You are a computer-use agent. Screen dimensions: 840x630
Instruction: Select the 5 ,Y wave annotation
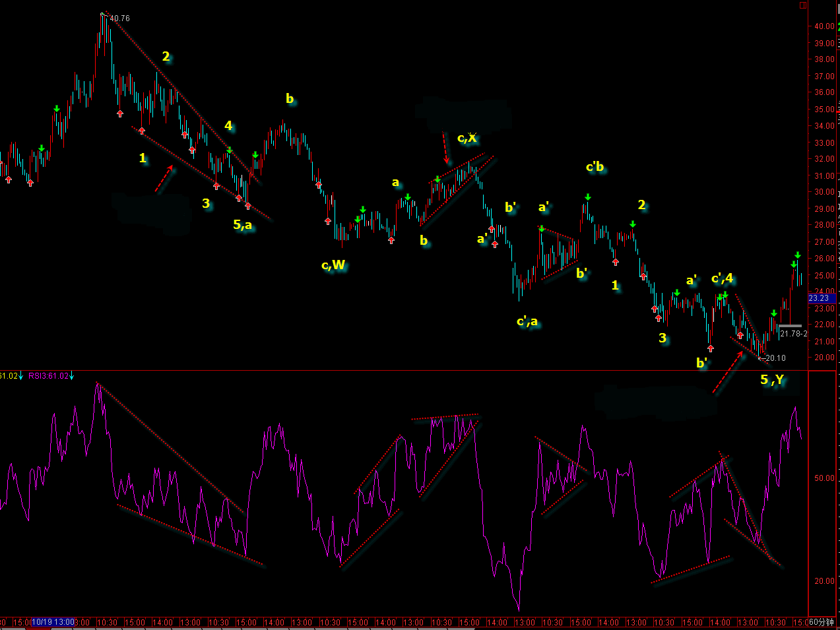pyautogui.click(x=772, y=379)
